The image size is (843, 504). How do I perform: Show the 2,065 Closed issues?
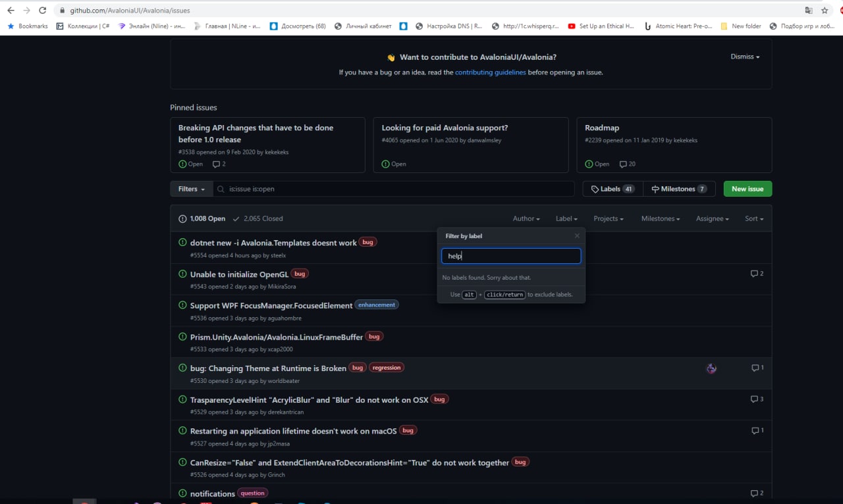tap(258, 218)
